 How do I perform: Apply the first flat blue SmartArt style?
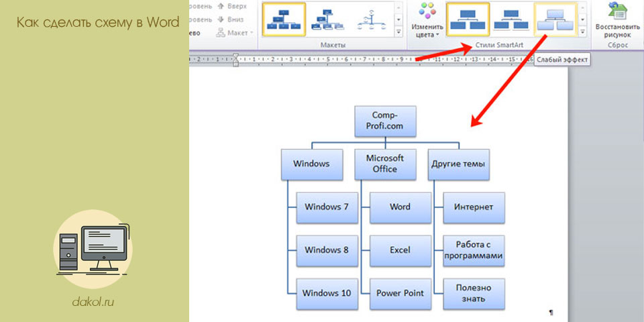coord(468,19)
